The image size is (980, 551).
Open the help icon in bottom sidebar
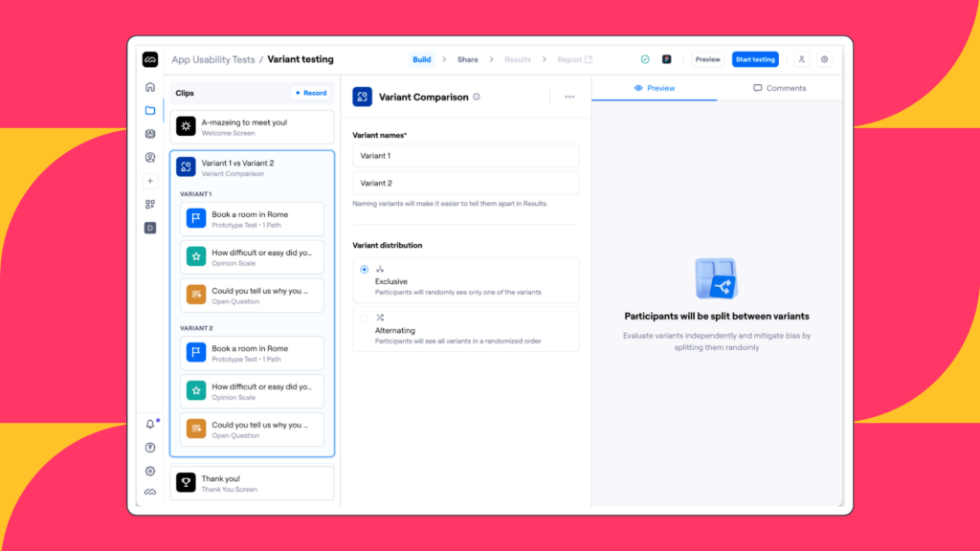click(x=150, y=448)
